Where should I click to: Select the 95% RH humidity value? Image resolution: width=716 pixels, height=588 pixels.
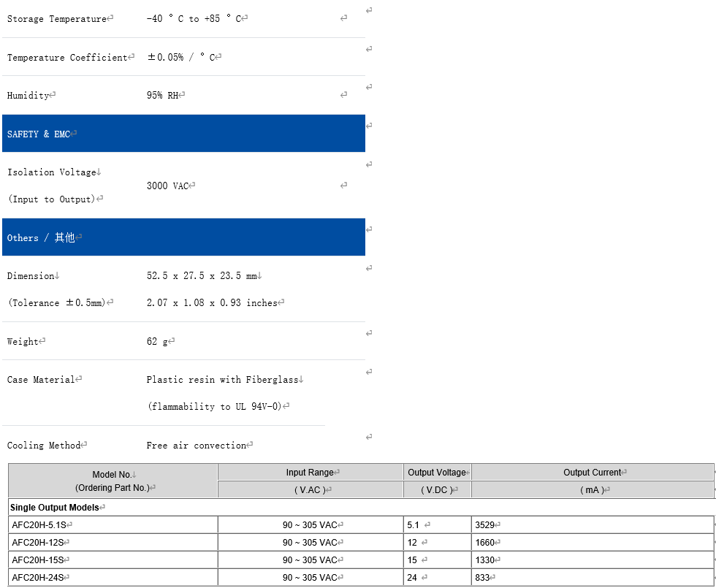coord(162,96)
